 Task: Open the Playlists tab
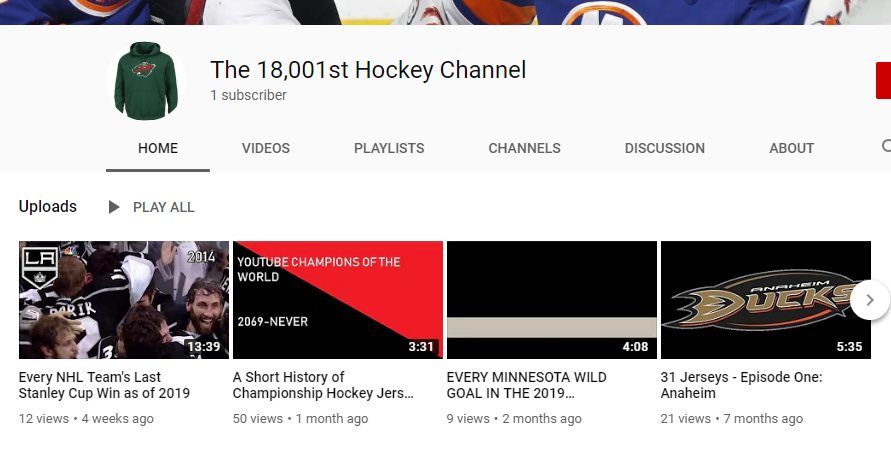389,148
